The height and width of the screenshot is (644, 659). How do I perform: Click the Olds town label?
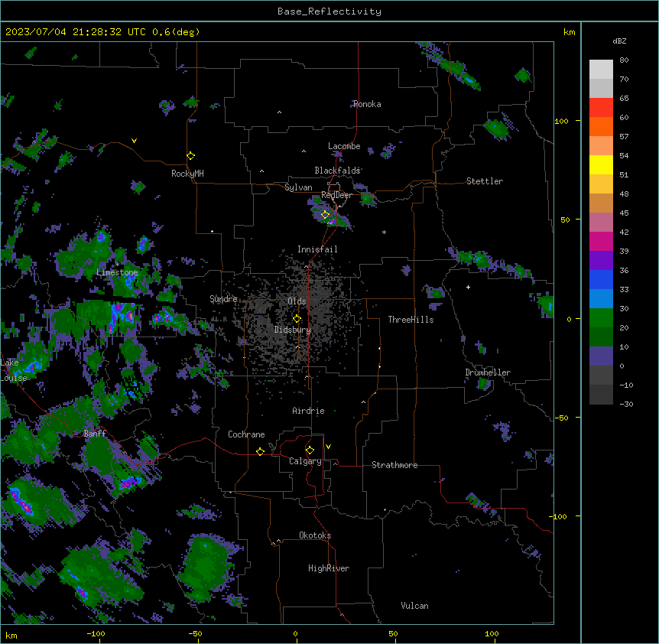297,301
